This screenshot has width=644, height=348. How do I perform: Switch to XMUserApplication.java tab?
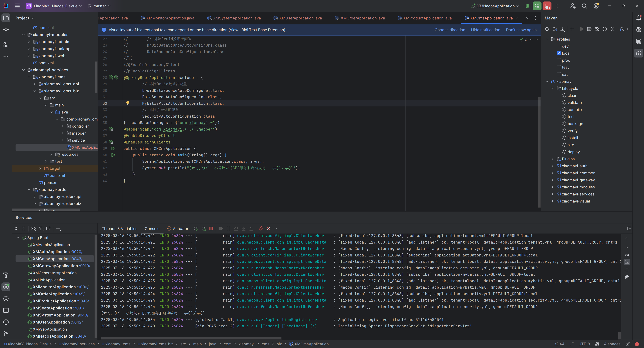pyautogui.click(x=298, y=18)
